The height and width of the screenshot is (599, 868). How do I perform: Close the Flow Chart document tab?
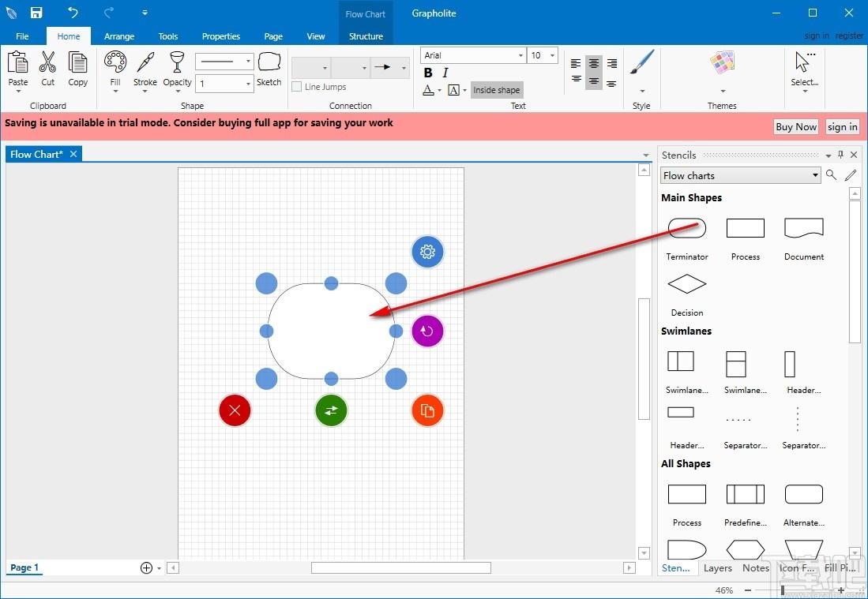73,154
